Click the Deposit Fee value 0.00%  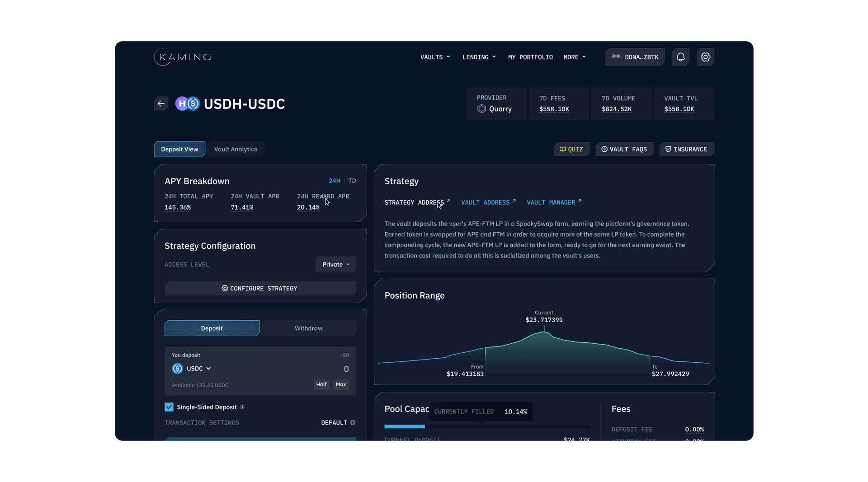point(694,429)
